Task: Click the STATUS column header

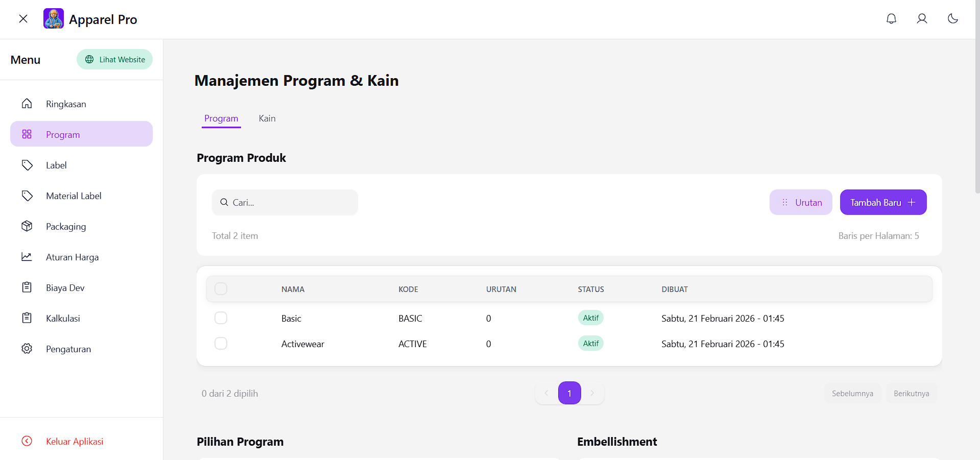Action: click(x=591, y=289)
